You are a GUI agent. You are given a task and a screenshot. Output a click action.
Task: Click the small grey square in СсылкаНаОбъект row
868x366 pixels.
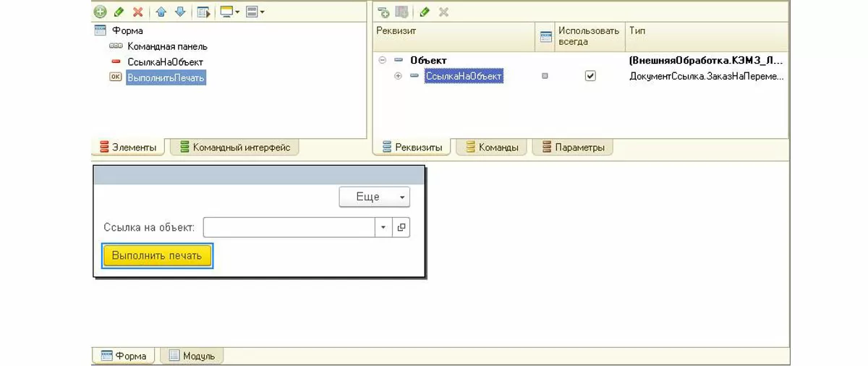(545, 75)
